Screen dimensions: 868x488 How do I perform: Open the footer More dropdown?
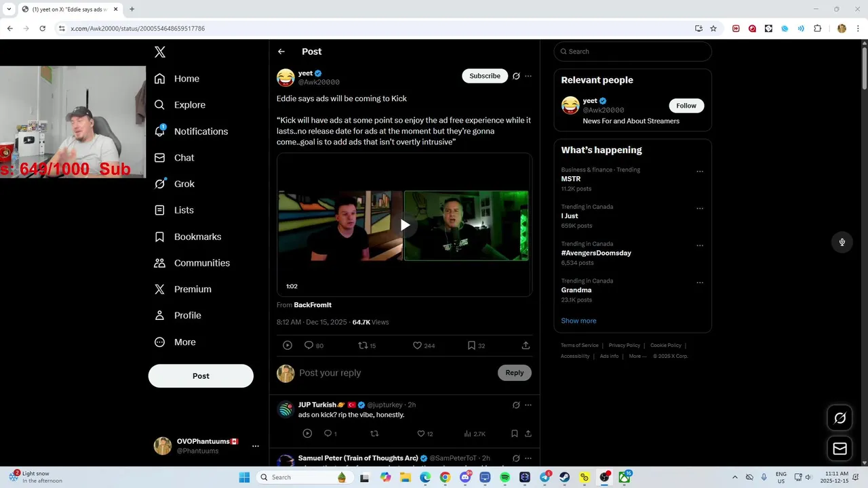point(637,357)
